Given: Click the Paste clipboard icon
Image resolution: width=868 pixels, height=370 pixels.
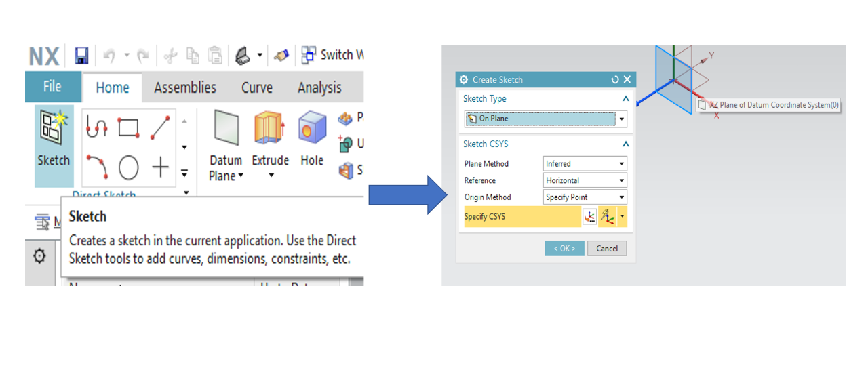Looking at the screenshot, I should 215,56.
